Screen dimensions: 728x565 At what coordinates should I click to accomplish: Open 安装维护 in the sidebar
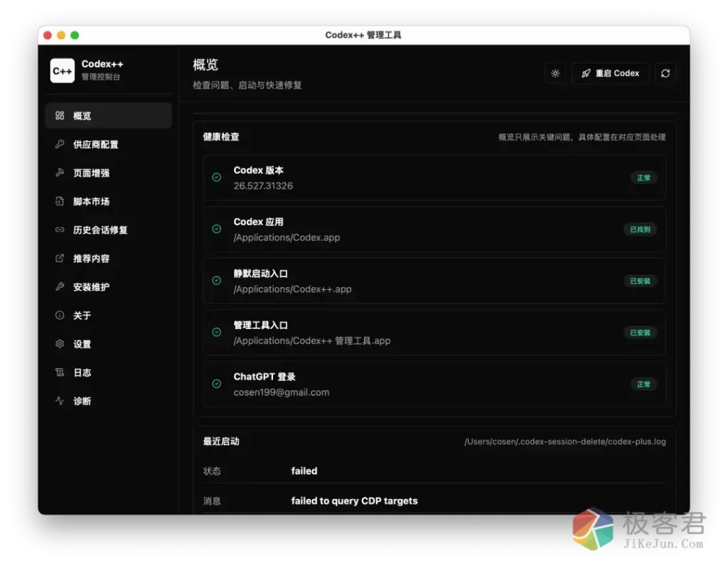[x=109, y=287]
